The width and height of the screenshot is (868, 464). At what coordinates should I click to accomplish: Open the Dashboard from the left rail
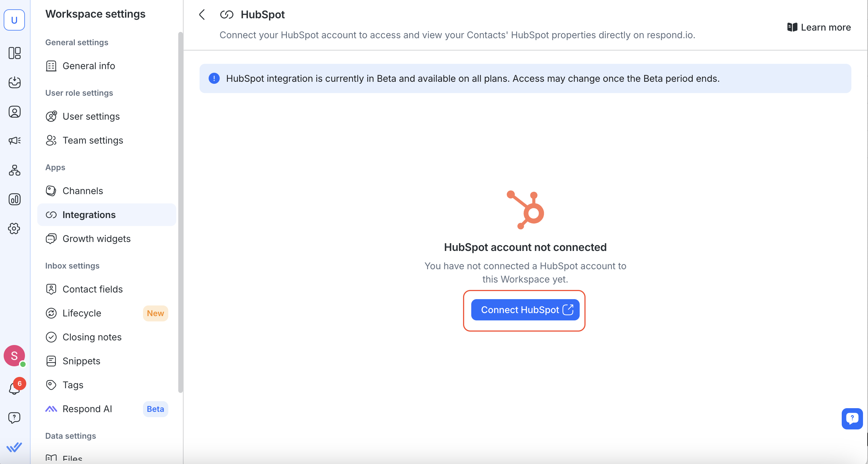[x=15, y=53]
